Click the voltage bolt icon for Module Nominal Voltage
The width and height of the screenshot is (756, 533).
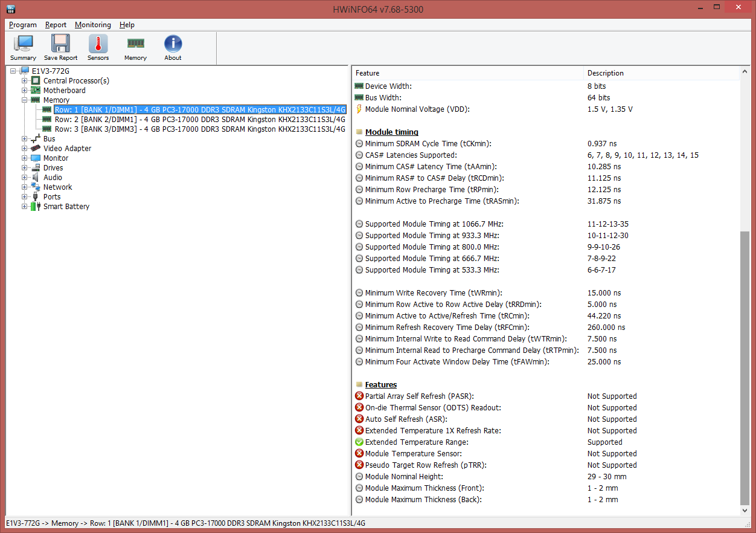click(x=359, y=109)
